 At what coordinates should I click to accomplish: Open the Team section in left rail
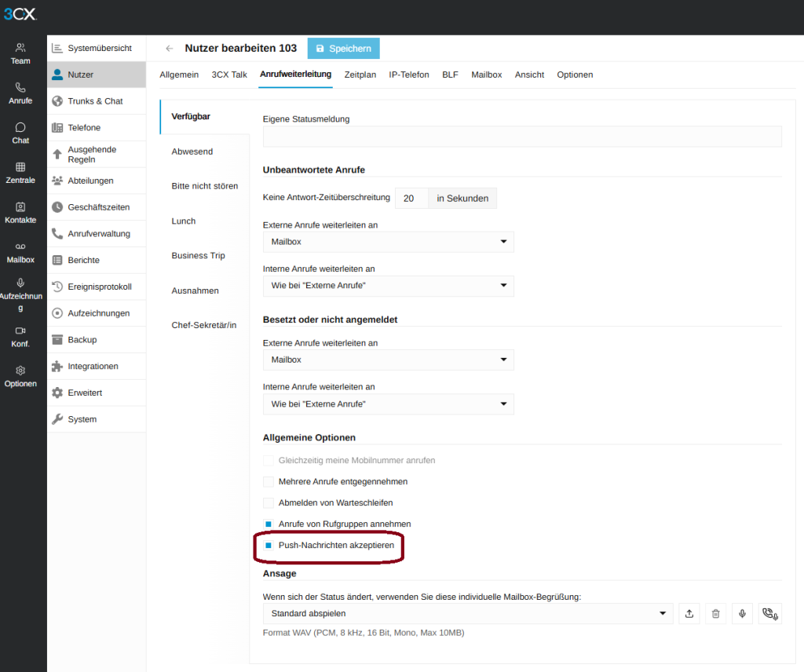point(20,54)
